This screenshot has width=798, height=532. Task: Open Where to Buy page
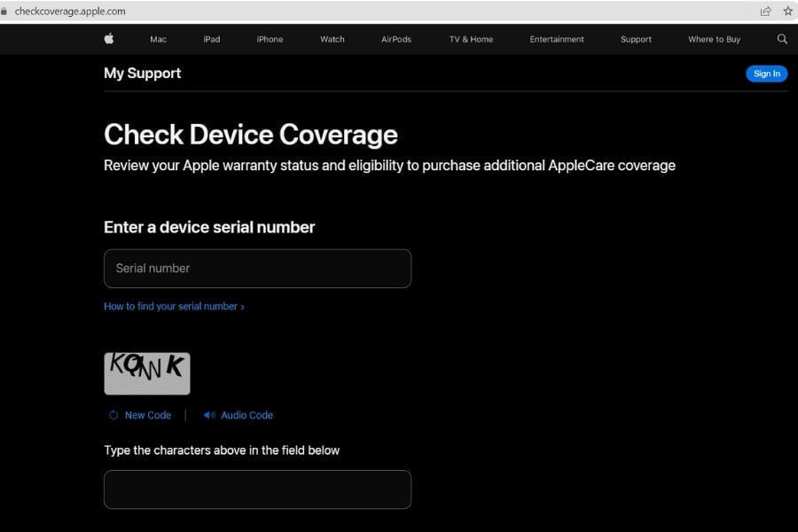click(714, 39)
